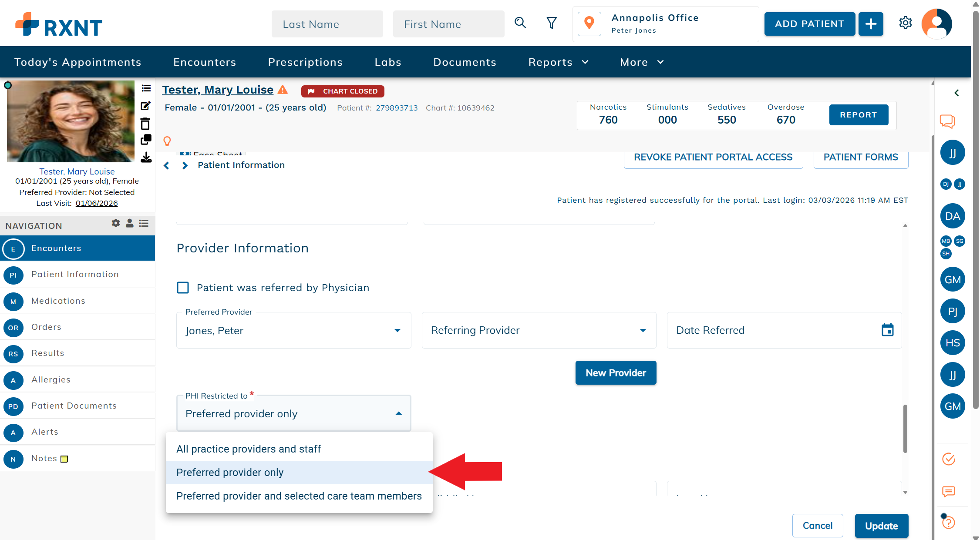Click the patient search magnifier icon
This screenshot has height=540, width=980.
tap(520, 23)
